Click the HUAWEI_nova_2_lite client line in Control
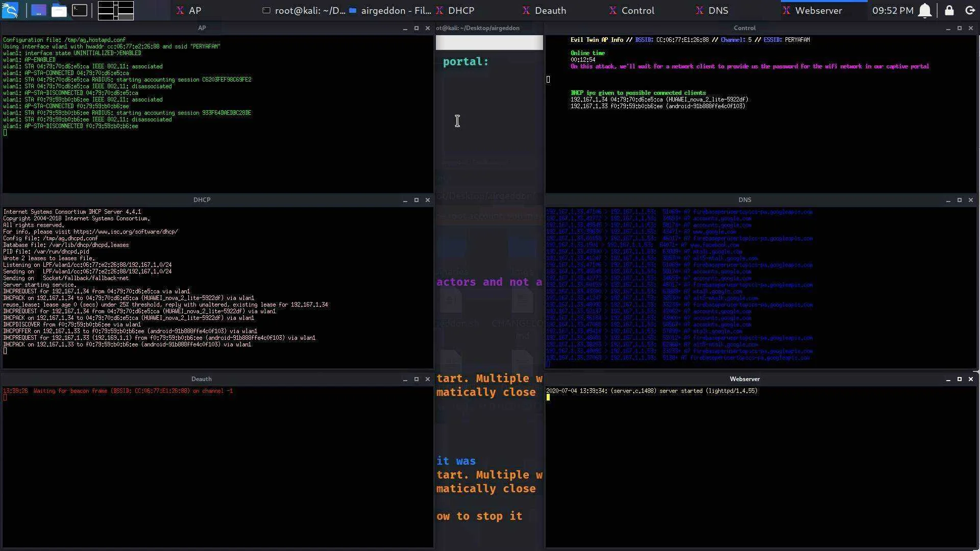The image size is (980, 551). [659, 99]
